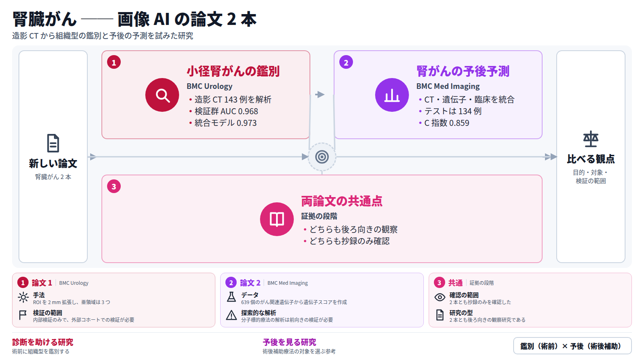Click the flag icon next to 検証の範囲
The width and height of the screenshot is (644, 362).
point(23,315)
